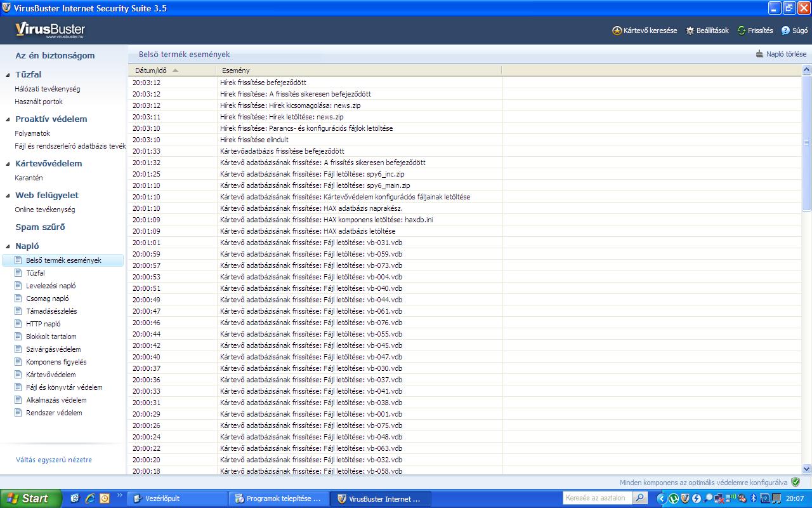Click VirusBuster logo in header

click(x=50, y=30)
